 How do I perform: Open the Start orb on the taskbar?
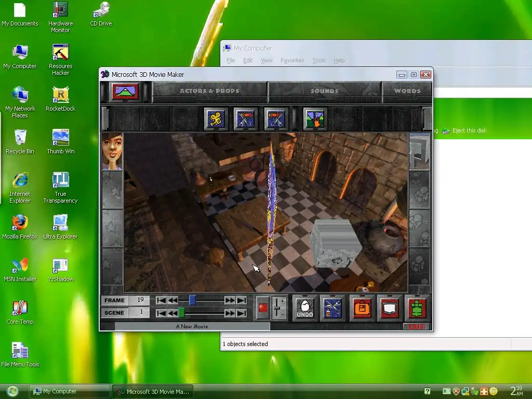(12, 392)
